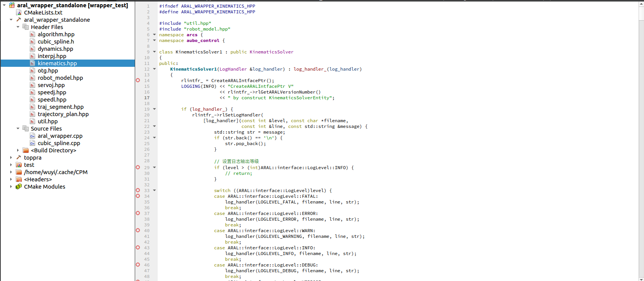
Task: Open robot_model.hpp from the project tree
Action: pyautogui.click(x=60, y=78)
